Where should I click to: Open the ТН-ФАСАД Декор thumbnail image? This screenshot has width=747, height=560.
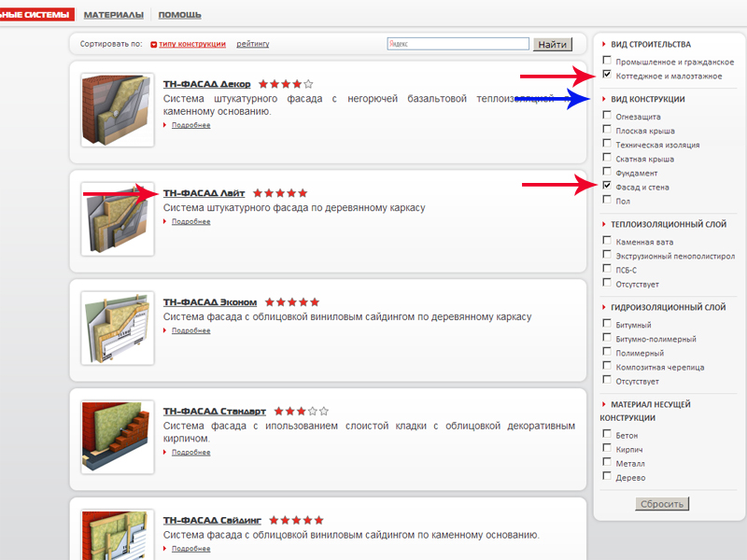118,109
